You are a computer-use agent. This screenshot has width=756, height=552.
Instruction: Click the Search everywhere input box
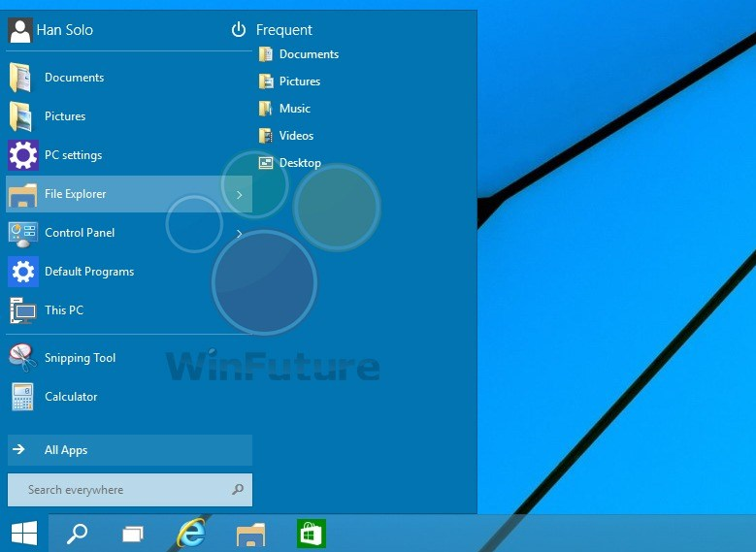121,490
